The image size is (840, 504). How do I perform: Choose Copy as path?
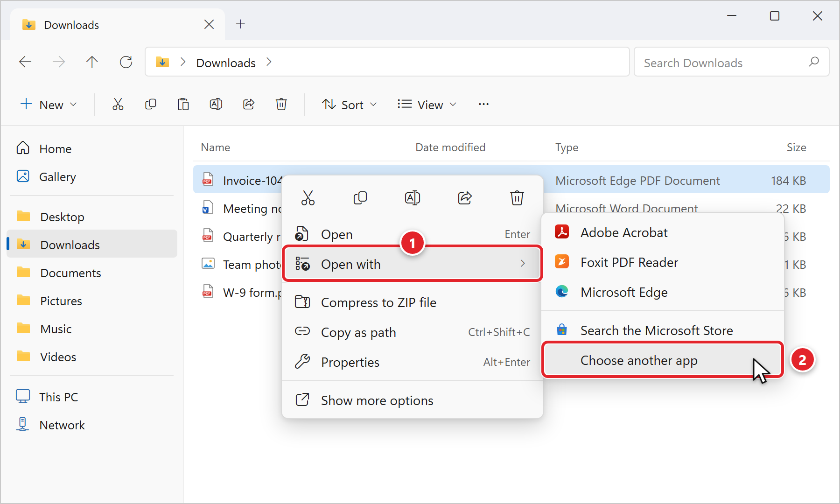413,332
